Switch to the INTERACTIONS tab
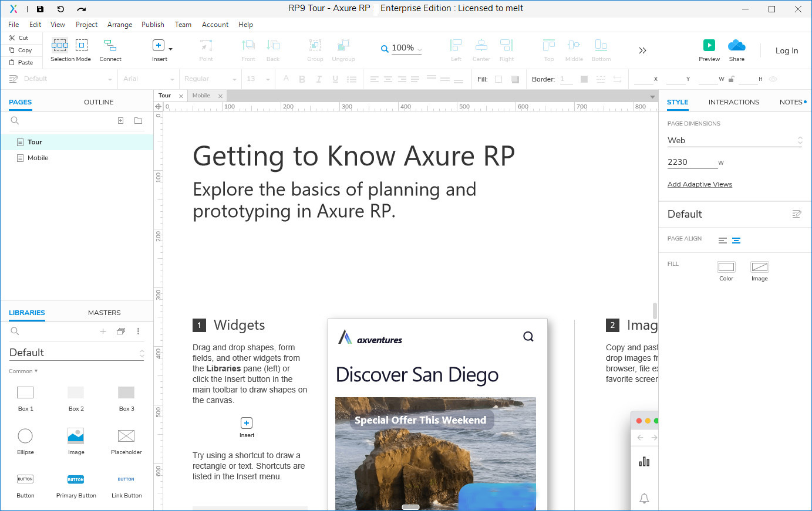This screenshot has width=812, height=511. click(x=734, y=102)
